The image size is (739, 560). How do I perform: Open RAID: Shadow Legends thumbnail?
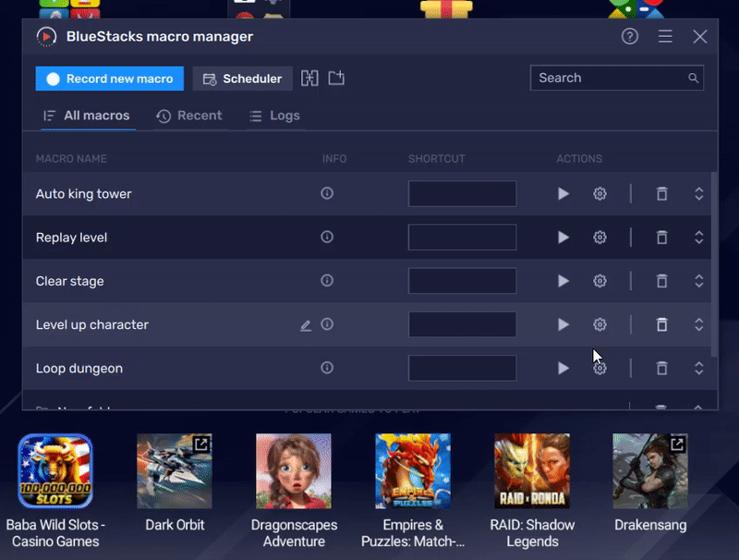532,471
